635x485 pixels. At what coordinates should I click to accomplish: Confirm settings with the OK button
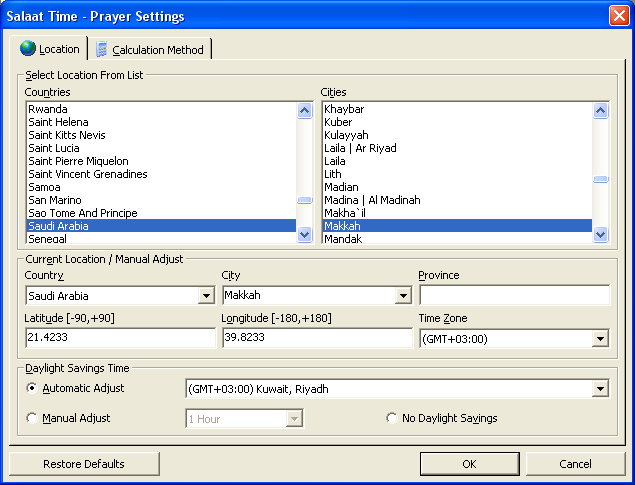coord(469,464)
